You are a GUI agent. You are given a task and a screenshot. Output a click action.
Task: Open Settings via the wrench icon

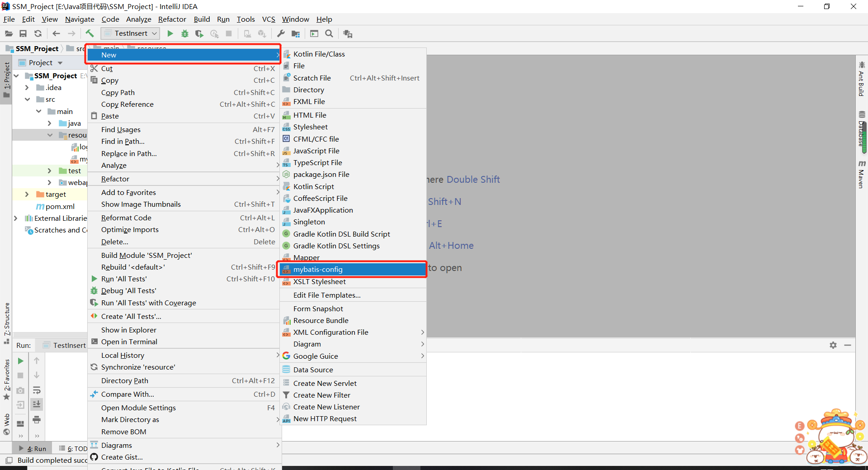coord(281,33)
